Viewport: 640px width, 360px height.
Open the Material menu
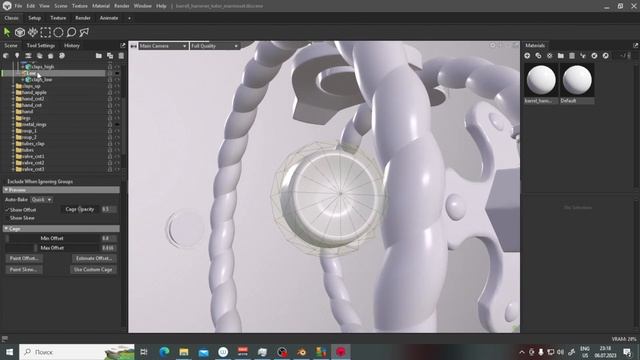pyautogui.click(x=101, y=6)
